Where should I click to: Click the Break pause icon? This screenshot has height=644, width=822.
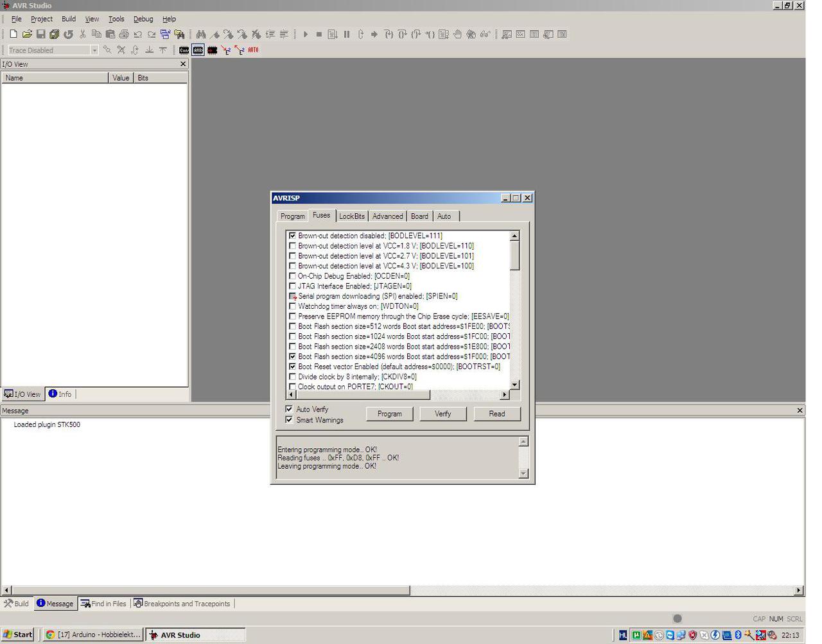click(347, 35)
